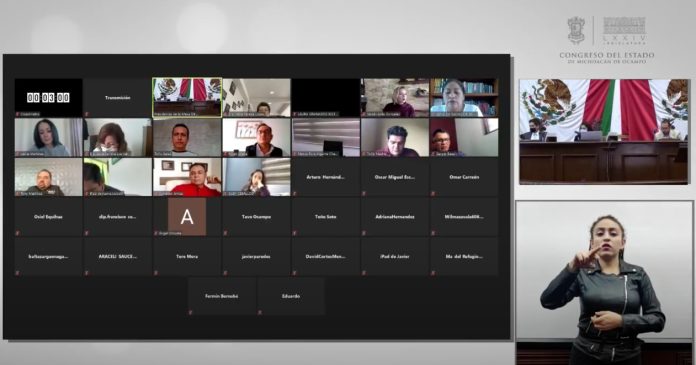696x365 pixels.
Task: Click muted mic icon on Toño Soto tile
Action: (x=295, y=233)
